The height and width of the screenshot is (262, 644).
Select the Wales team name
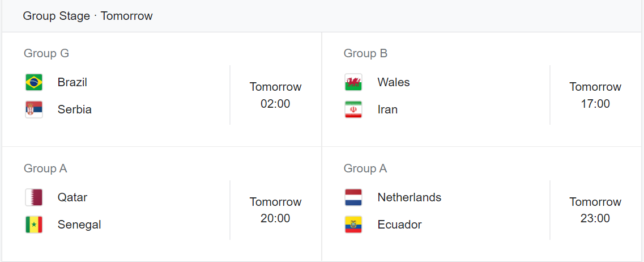click(x=394, y=82)
